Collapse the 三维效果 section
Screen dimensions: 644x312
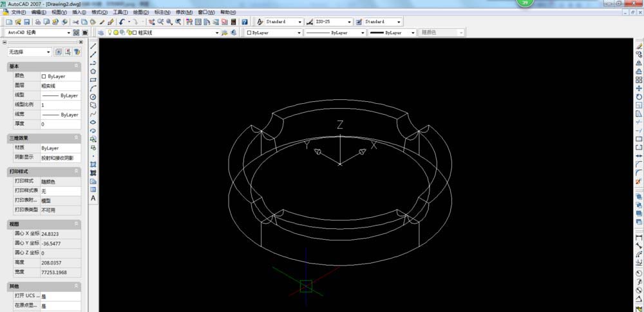77,138
